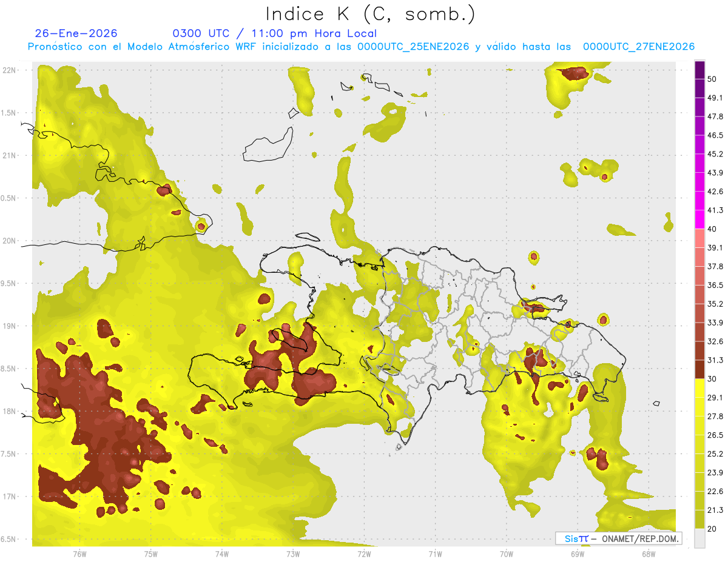Click the colorbar value "33.9"
The width and height of the screenshot is (728, 562).
click(x=715, y=323)
